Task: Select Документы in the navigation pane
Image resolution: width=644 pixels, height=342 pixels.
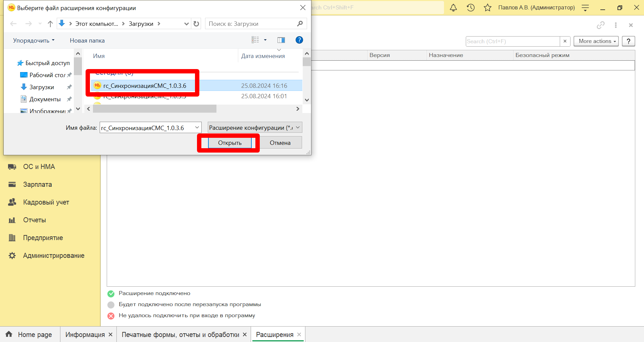Action: click(45, 99)
